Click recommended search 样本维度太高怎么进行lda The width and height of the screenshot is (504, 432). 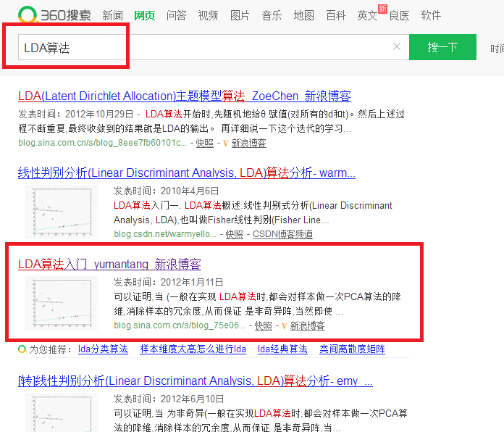pyautogui.click(x=193, y=349)
